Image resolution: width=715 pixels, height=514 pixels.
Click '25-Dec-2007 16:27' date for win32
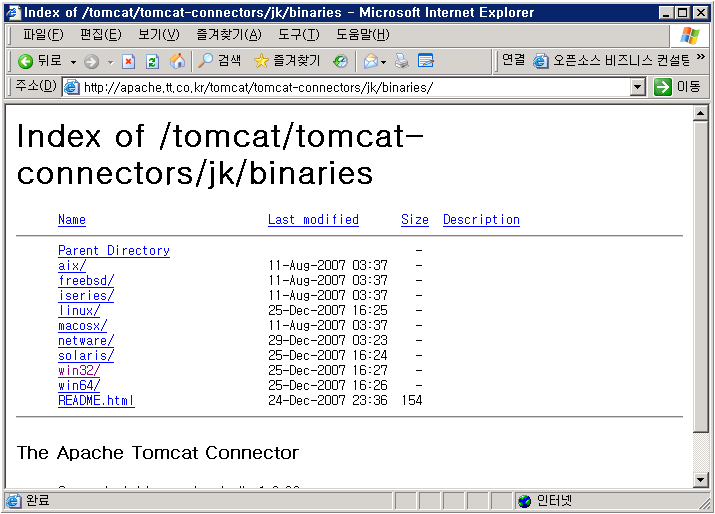click(x=328, y=370)
